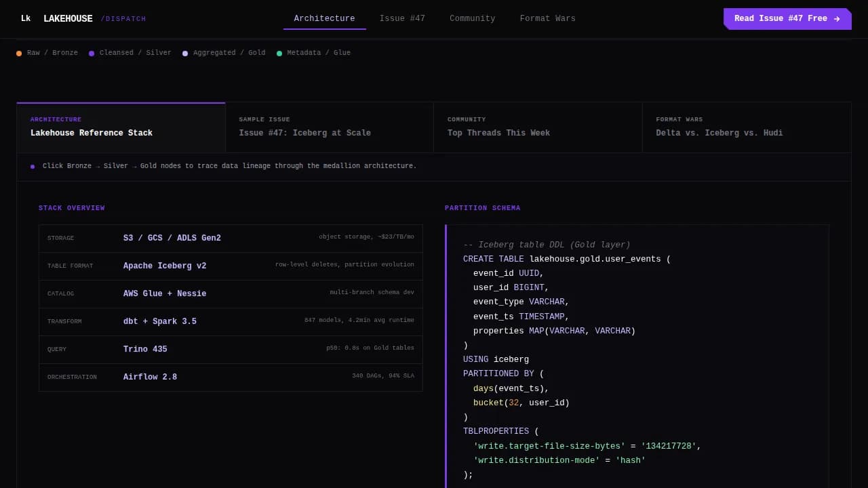Image resolution: width=868 pixels, height=488 pixels.
Task: Click the orange Raw / Bronze legend dot
Action: pos(19,53)
